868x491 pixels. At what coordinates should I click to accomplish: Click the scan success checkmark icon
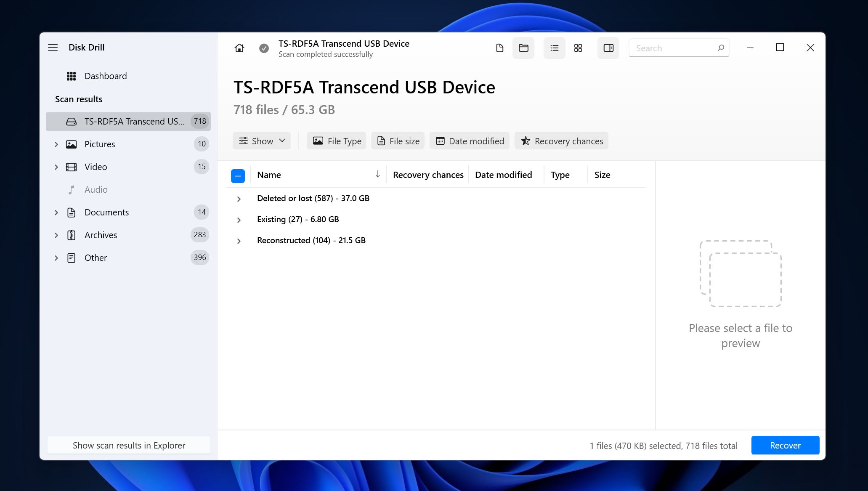pyautogui.click(x=264, y=48)
